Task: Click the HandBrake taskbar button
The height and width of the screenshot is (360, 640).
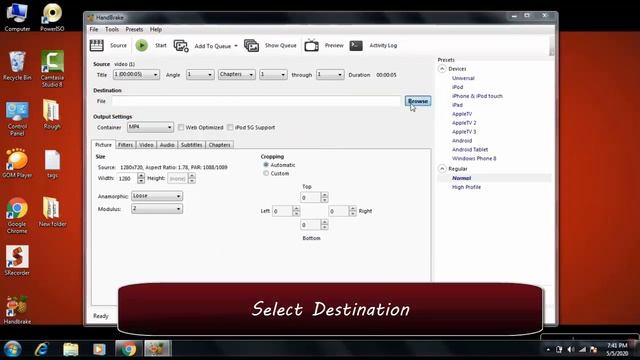Action: click(158, 349)
